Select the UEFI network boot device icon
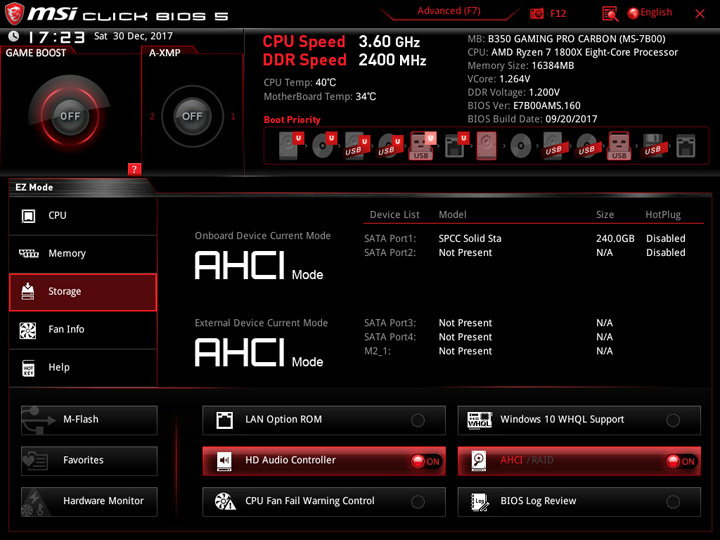Viewport: 720px width, 540px height. click(456, 146)
